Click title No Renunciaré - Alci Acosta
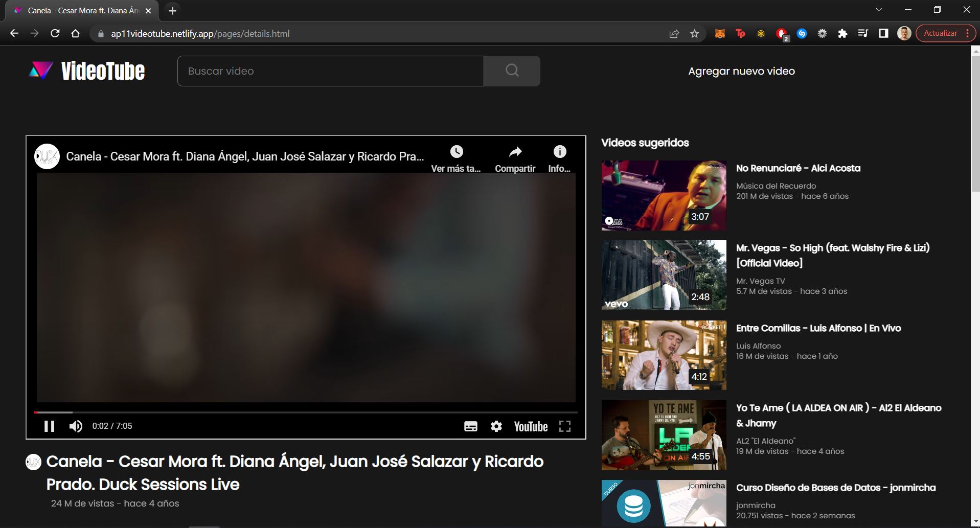This screenshot has width=980, height=528. point(798,168)
